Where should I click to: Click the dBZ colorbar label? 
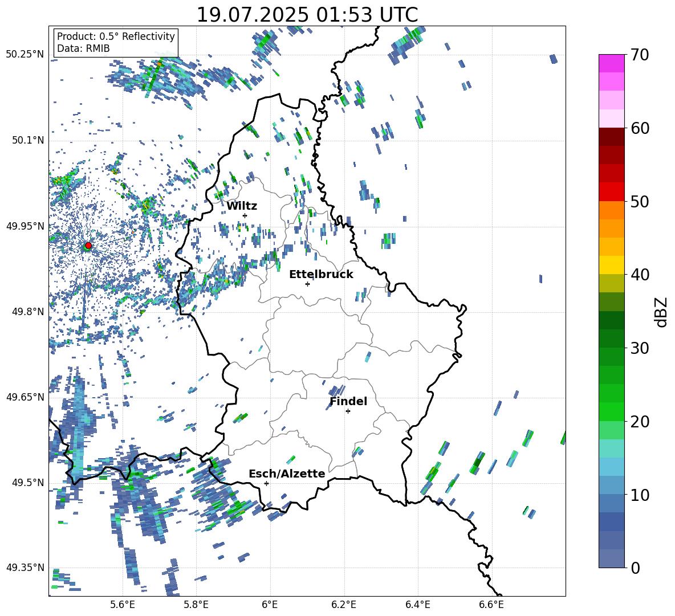click(662, 312)
